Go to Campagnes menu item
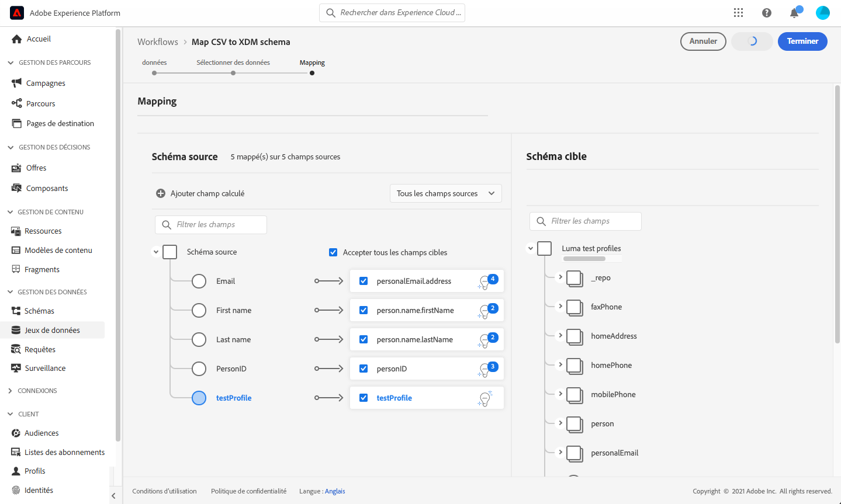This screenshot has height=504, width=841. pos(46,83)
